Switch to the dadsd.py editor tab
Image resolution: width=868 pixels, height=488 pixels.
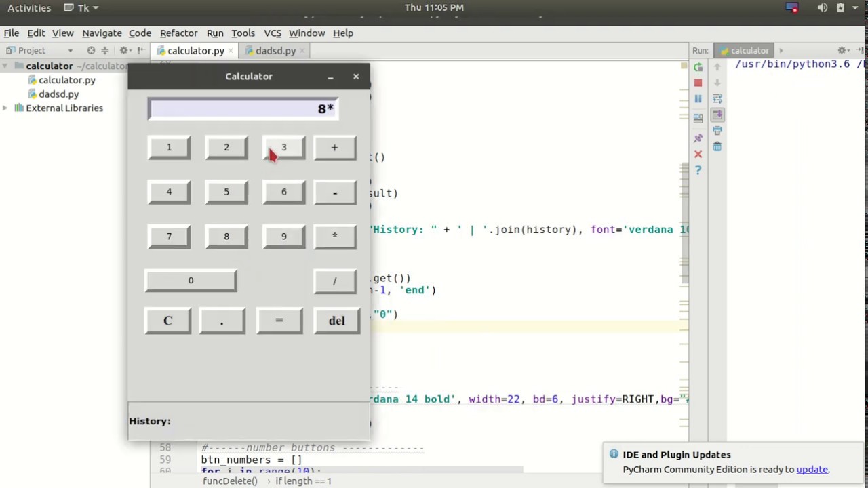coord(275,51)
